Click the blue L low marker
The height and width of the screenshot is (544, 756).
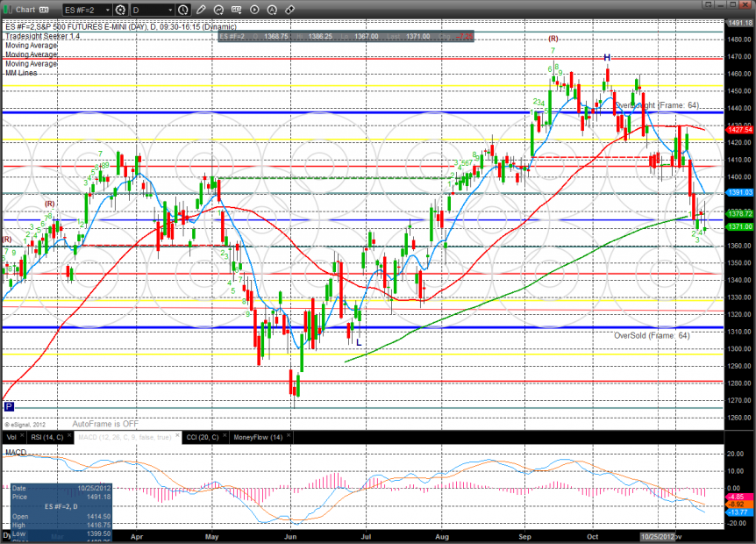[359, 342]
